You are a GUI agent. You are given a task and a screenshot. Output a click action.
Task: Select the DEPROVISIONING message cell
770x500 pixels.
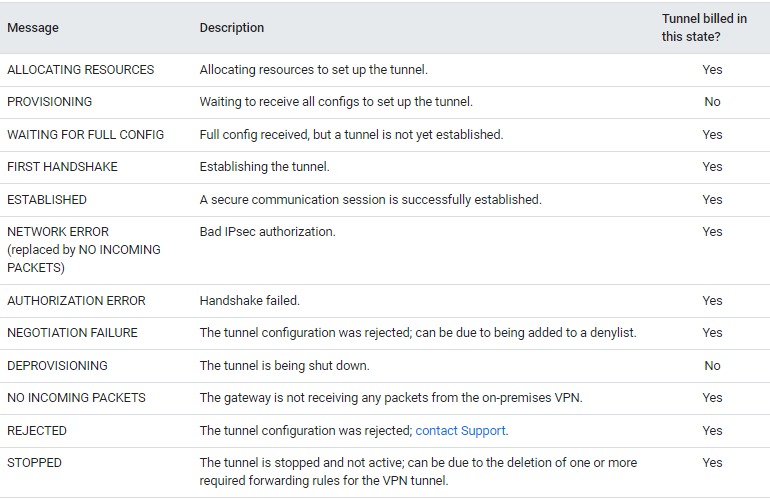tap(57, 366)
